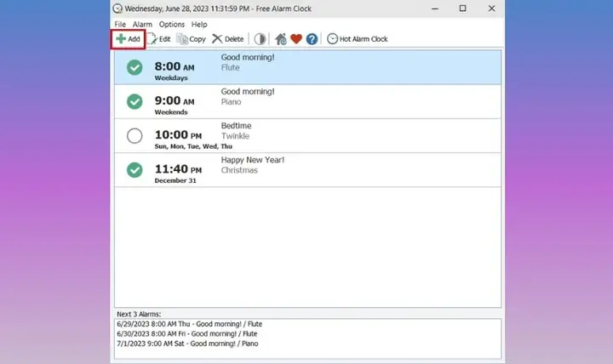This screenshot has height=364, width=613.
Task: Copy the selected alarm
Action: [191, 39]
